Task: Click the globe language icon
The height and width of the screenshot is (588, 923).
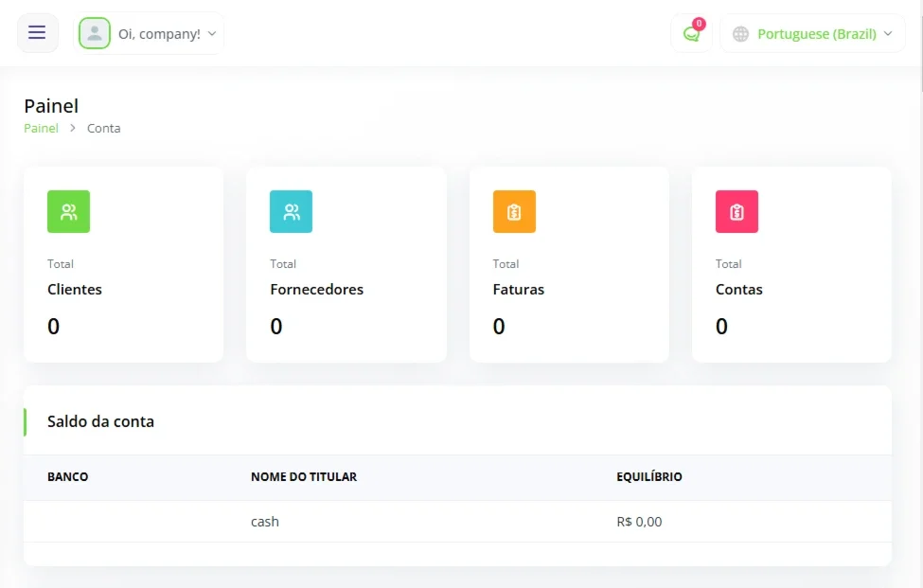Action: click(740, 34)
